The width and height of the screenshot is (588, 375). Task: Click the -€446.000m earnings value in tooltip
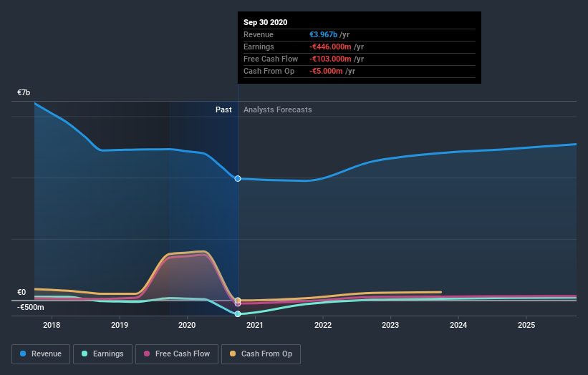click(330, 47)
